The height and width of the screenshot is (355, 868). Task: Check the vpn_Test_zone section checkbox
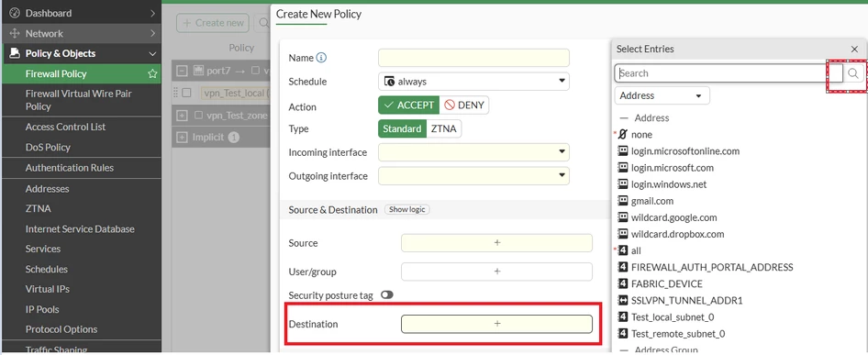[x=199, y=116]
